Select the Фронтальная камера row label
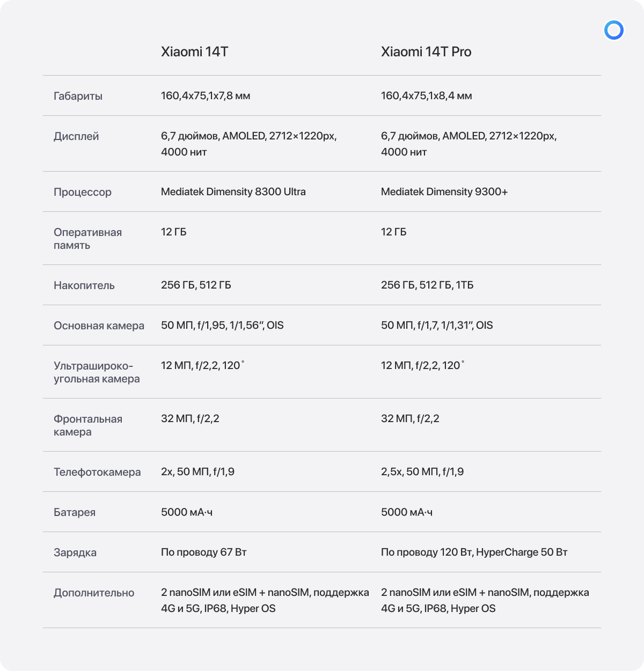644x671 pixels. click(88, 425)
